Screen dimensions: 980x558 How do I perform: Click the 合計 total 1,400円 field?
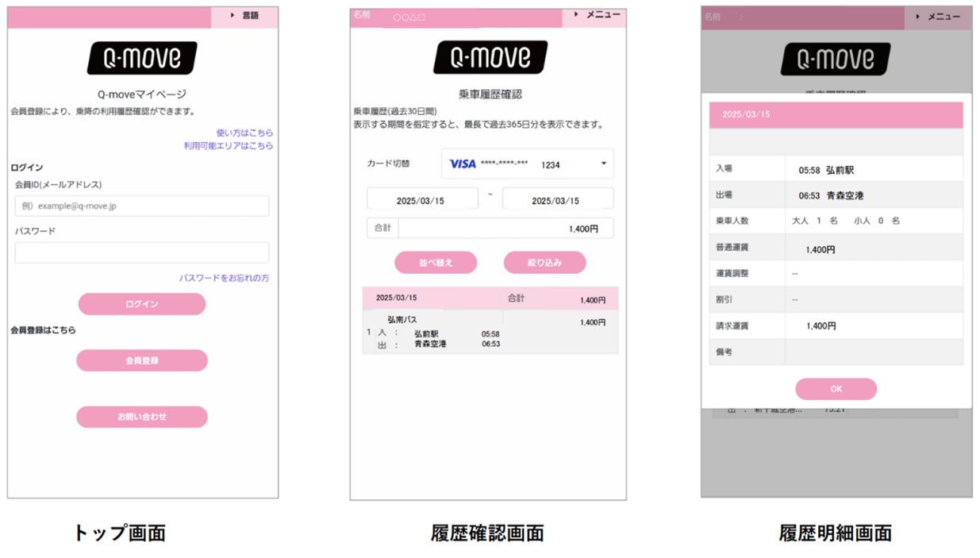pyautogui.click(x=490, y=229)
